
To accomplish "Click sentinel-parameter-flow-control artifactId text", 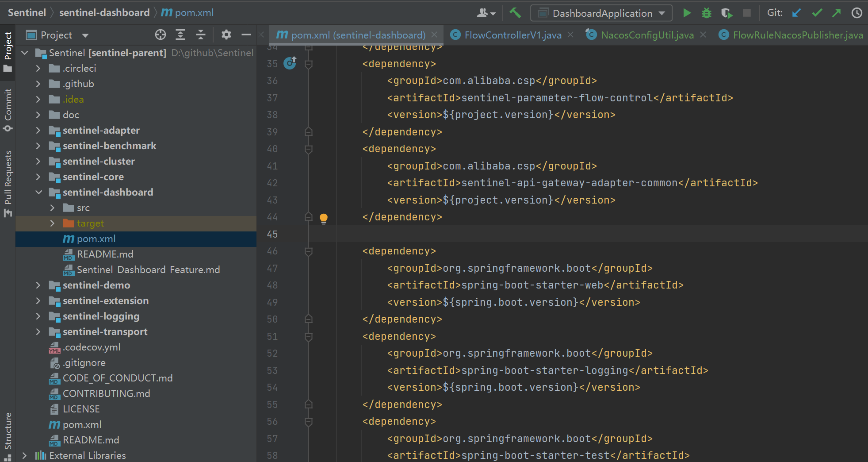I will point(557,98).
